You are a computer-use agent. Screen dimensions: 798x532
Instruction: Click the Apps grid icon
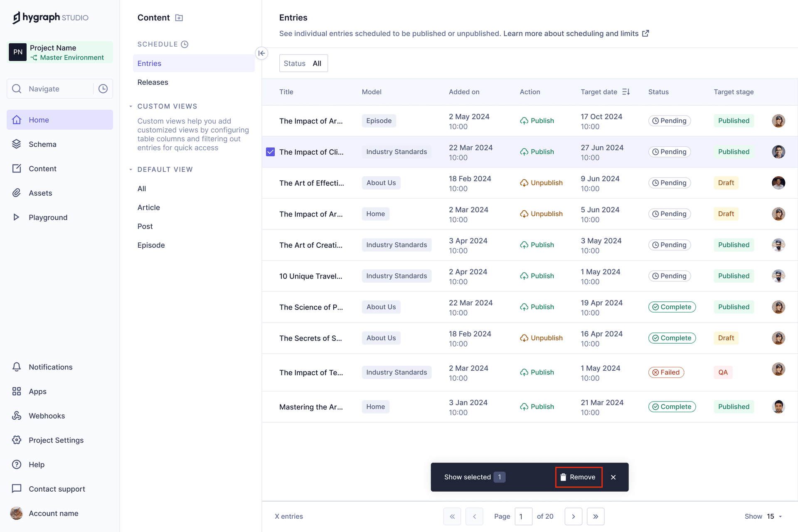coord(17,392)
